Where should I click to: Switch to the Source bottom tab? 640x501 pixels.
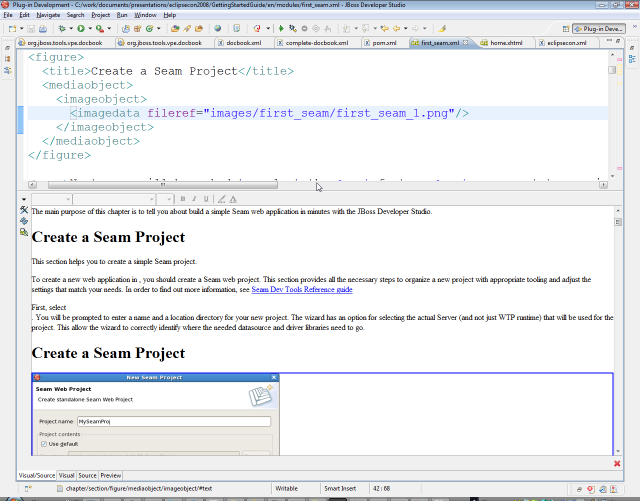tap(87, 476)
